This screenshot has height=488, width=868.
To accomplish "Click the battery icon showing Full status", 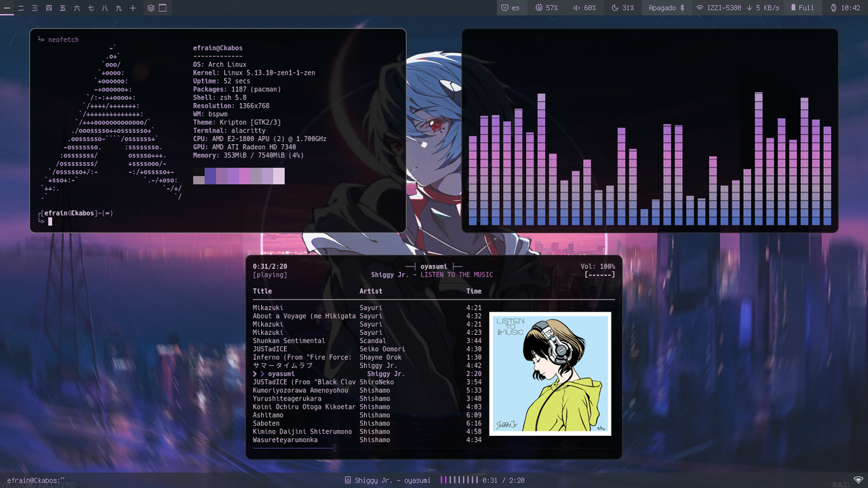I will (x=793, y=7).
